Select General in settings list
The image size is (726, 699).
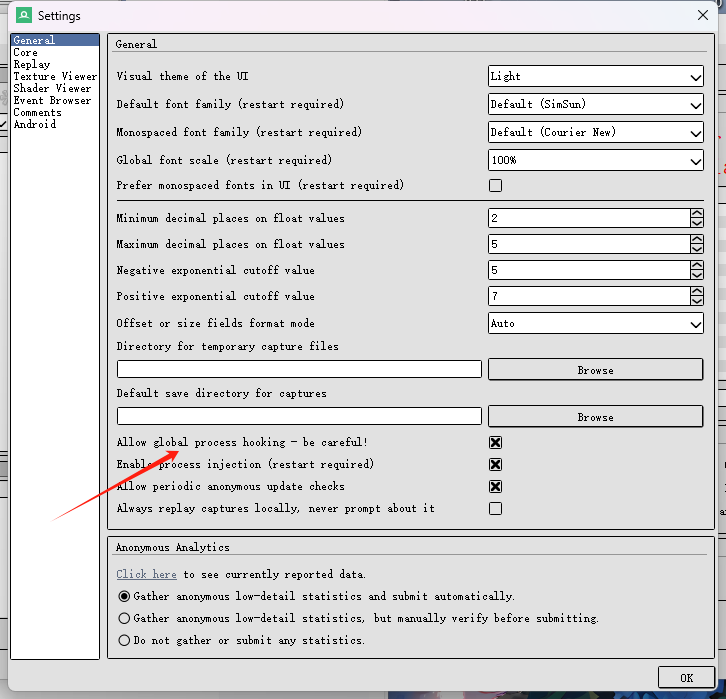tap(55, 40)
